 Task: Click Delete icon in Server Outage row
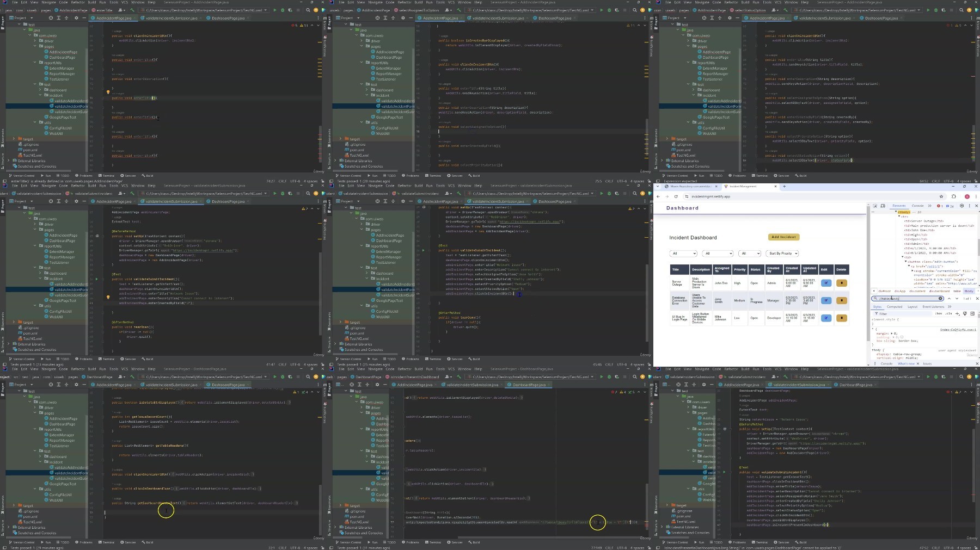[x=842, y=283]
